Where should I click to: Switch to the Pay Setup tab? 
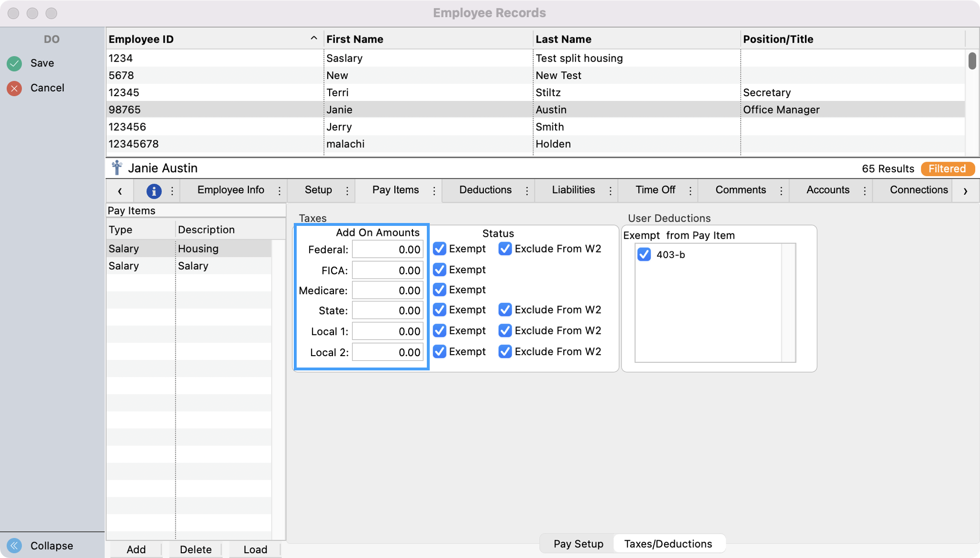tap(578, 544)
